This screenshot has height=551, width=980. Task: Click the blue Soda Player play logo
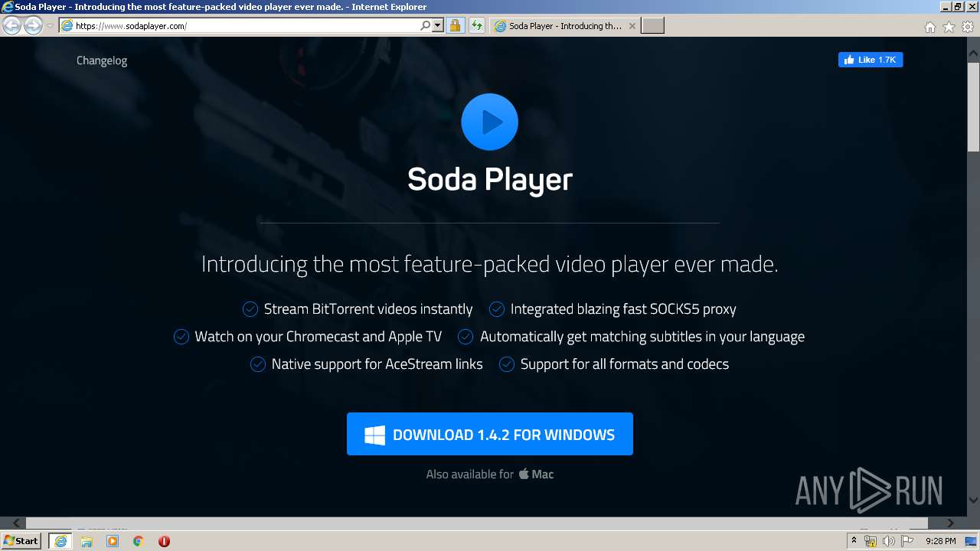(490, 122)
